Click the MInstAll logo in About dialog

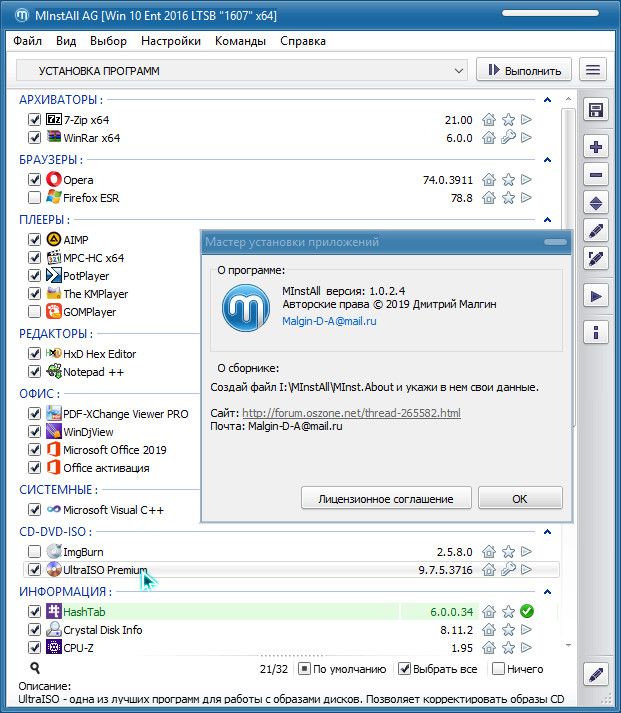245,308
